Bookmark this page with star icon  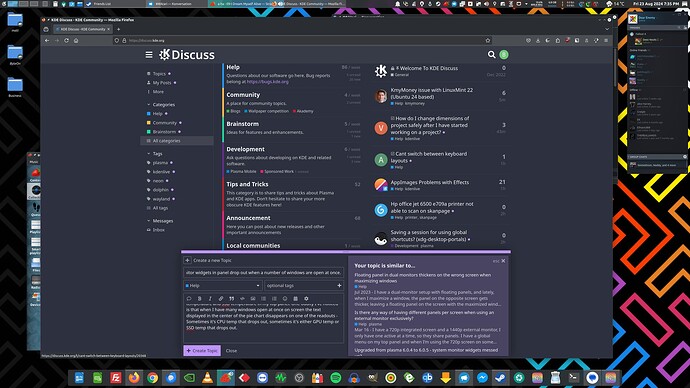click(488, 40)
